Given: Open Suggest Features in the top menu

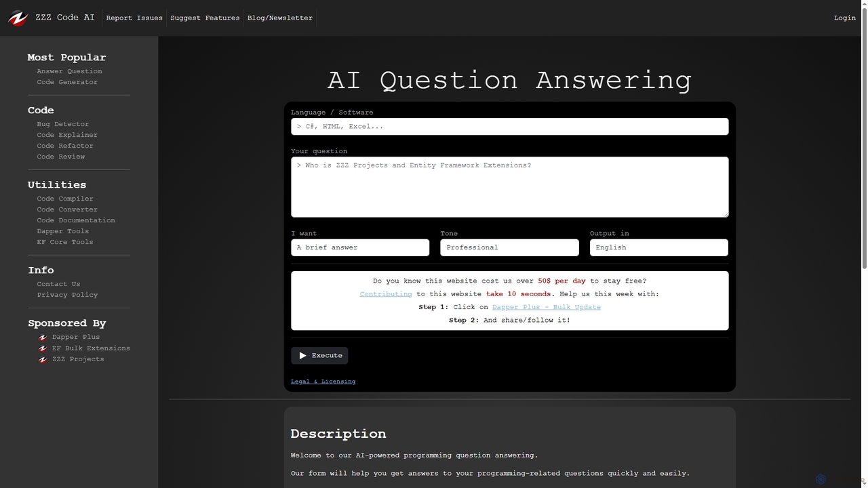Looking at the screenshot, I should 205,18.
